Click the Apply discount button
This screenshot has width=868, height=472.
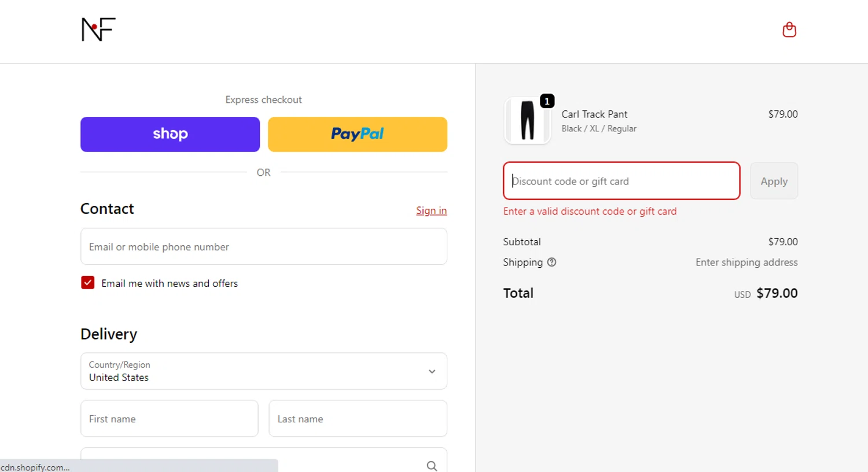tap(774, 181)
